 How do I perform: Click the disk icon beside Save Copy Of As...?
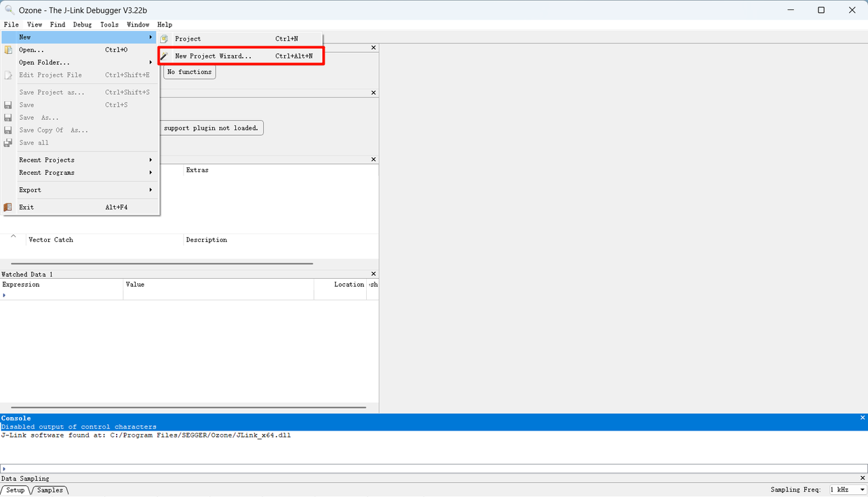[x=8, y=130]
